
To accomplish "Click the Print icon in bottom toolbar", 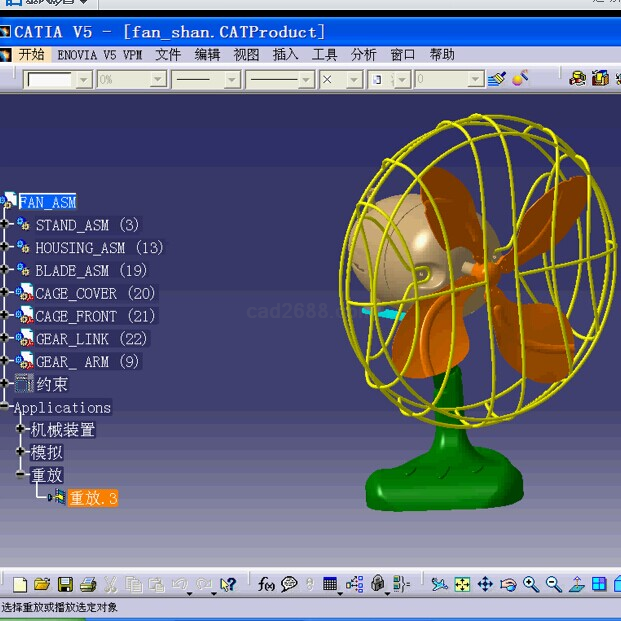I will click(88, 584).
